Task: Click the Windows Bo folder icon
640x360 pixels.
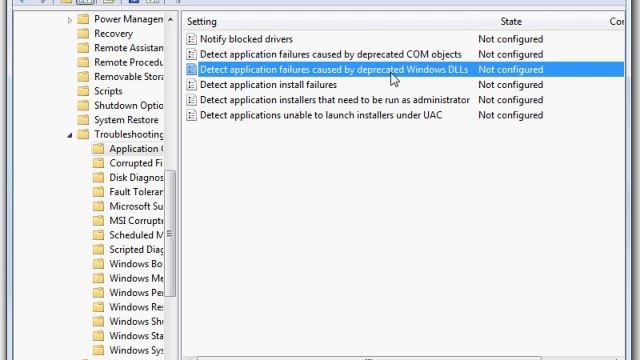Action: (98, 264)
